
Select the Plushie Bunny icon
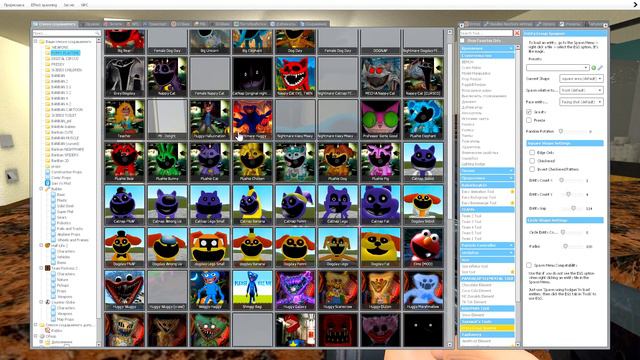pyautogui.click(x=167, y=162)
